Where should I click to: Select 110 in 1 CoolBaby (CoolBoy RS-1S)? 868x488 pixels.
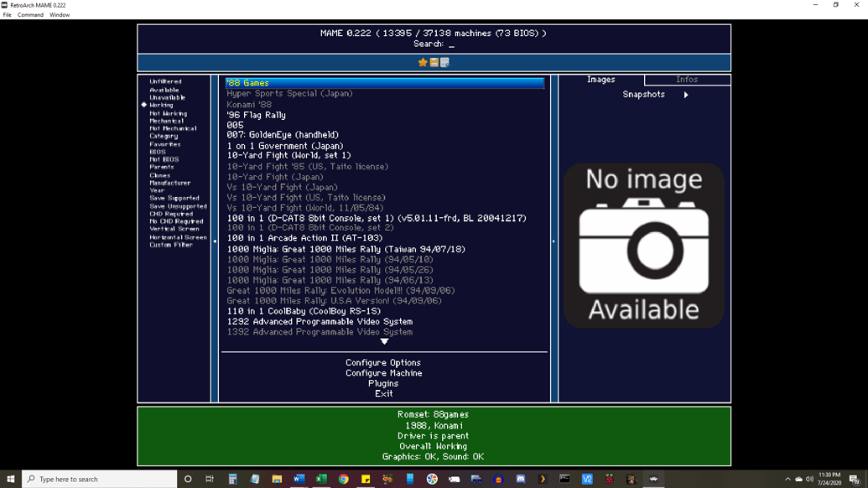[x=304, y=311]
